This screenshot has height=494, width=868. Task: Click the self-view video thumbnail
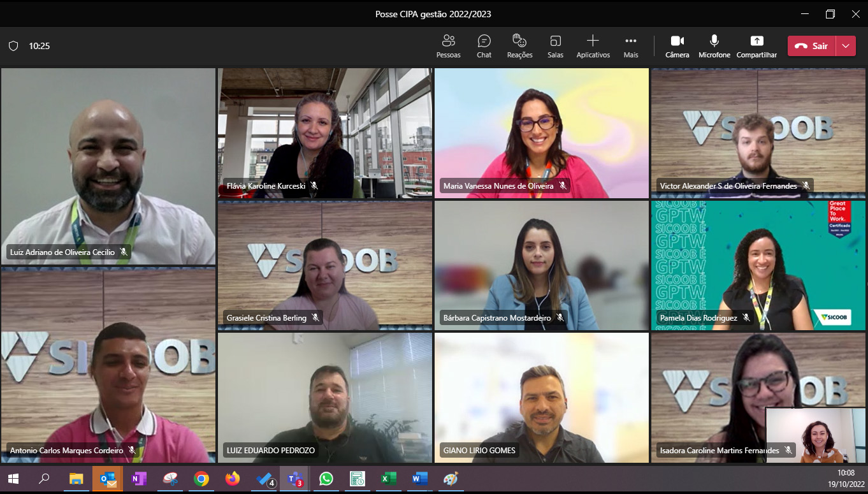coord(815,435)
